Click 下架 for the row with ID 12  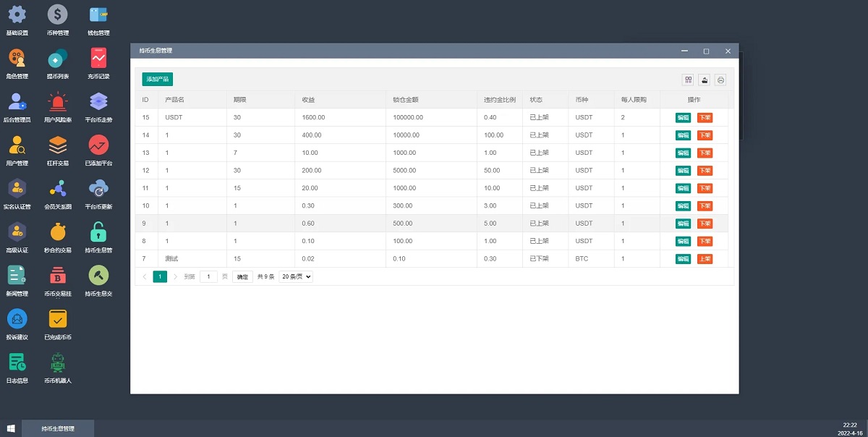pos(705,171)
